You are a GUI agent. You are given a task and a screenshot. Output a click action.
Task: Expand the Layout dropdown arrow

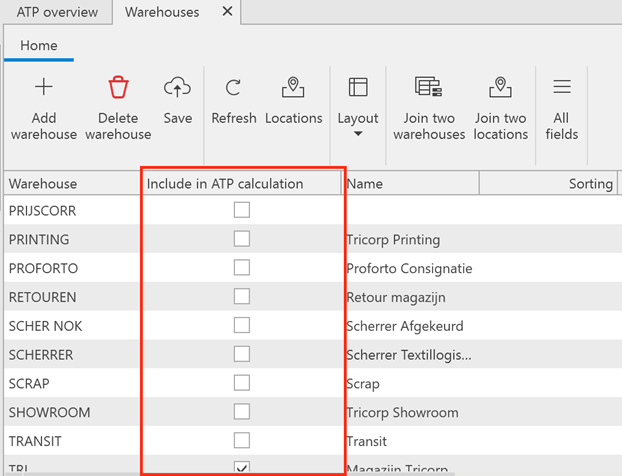click(358, 134)
